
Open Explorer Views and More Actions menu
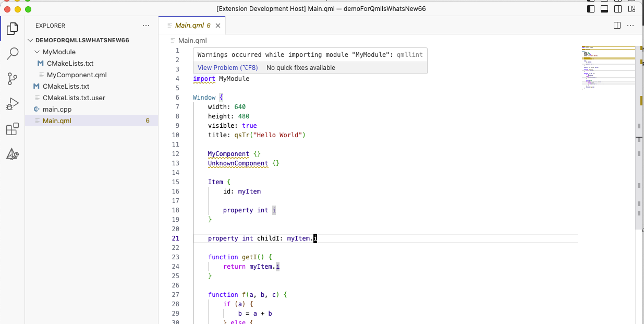(x=146, y=26)
